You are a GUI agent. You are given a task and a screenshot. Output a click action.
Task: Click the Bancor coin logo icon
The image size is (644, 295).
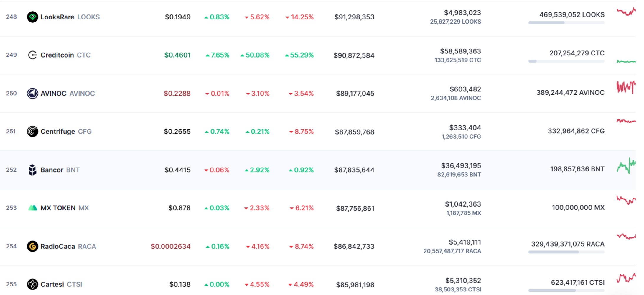pyautogui.click(x=32, y=170)
